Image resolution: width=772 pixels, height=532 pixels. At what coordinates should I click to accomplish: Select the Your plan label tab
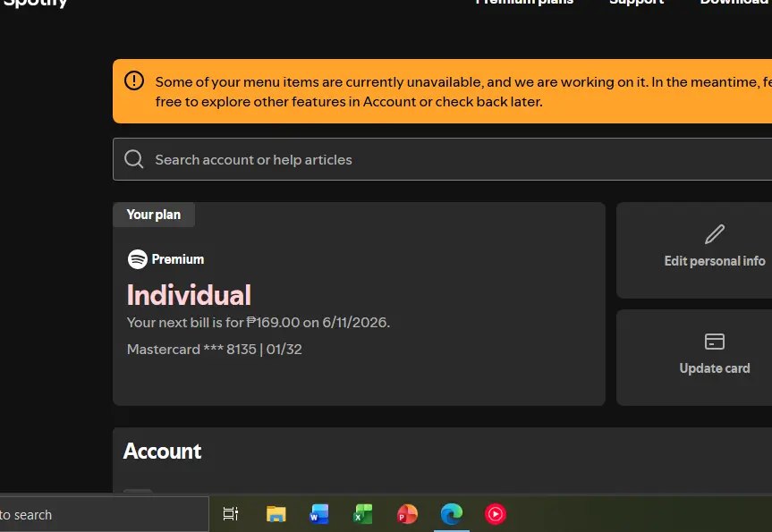154,215
